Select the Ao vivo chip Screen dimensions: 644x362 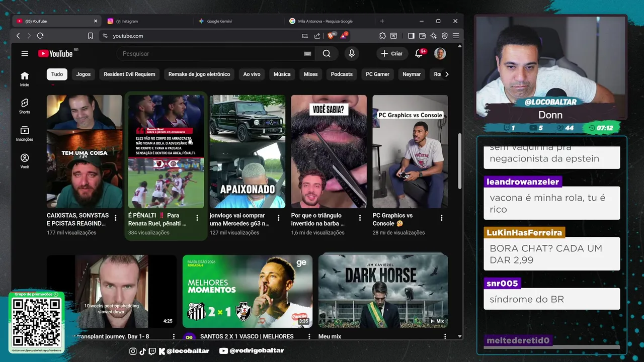tap(252, 74)
